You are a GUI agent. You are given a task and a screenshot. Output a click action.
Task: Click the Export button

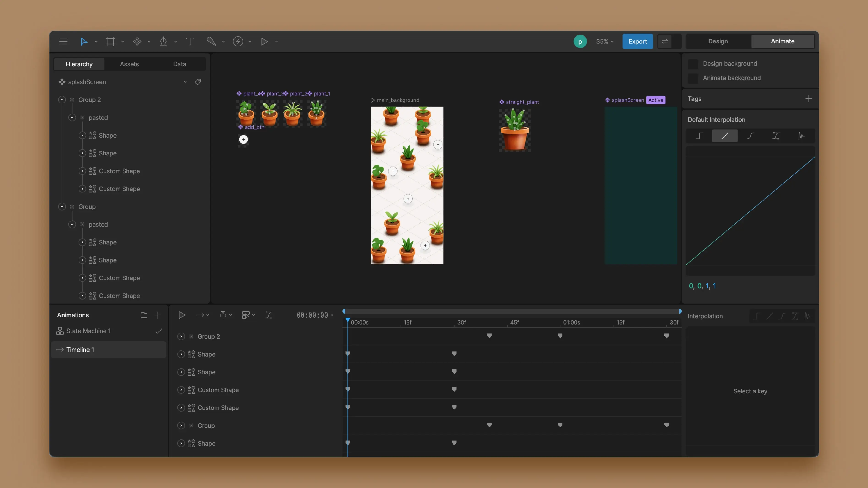pos(638,41)
